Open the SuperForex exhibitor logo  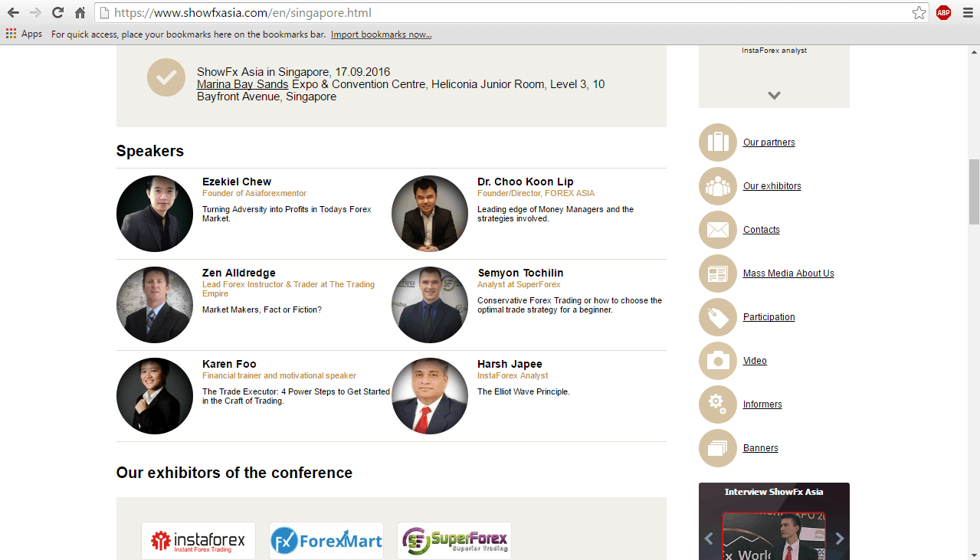click(454, 541)
